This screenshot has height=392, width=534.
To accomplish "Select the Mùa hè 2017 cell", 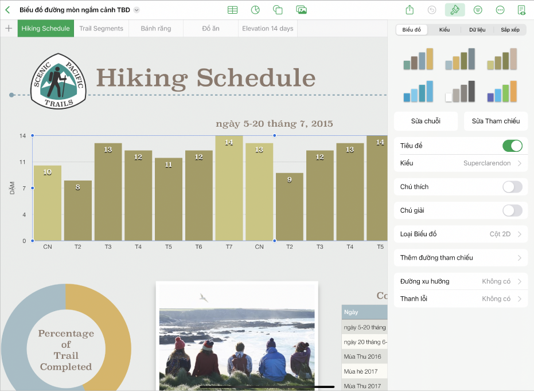I will (364, 371).
